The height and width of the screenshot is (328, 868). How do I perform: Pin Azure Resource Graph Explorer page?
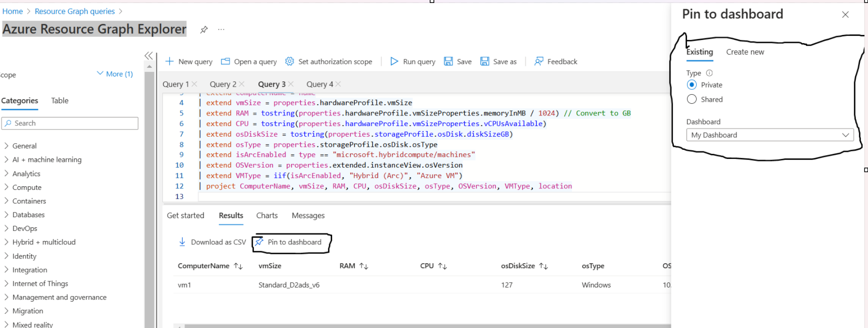click(x=204, y=30)
